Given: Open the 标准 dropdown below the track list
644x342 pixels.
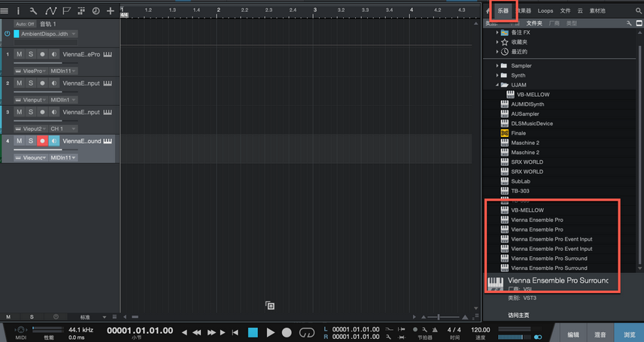Looking at the screenshot, I should pos(93,317).
